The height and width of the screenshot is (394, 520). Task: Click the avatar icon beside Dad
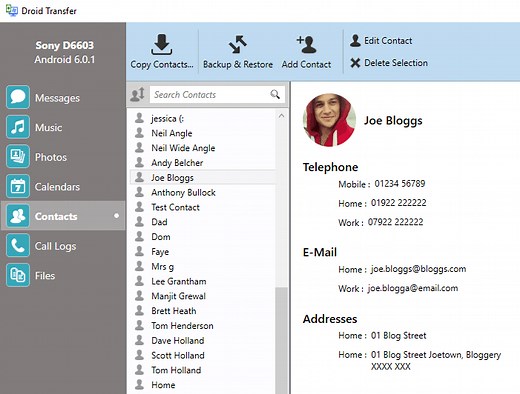point(139,222)
